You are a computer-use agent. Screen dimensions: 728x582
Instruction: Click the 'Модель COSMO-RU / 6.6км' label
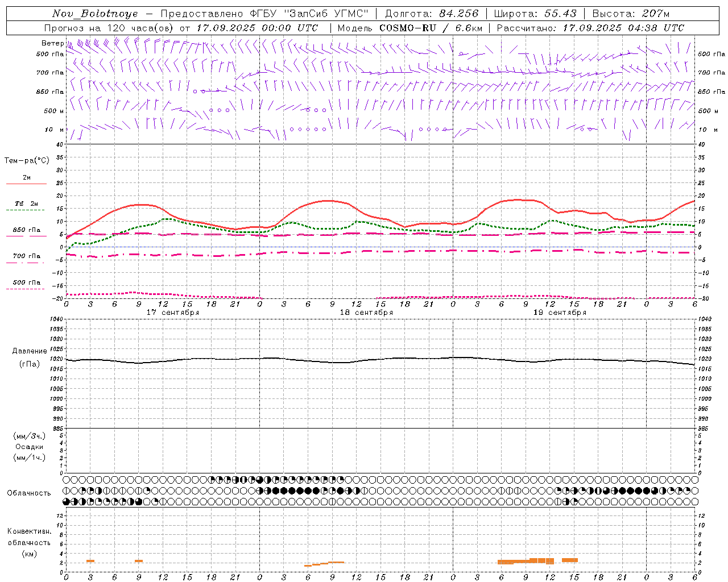click(410, 28)
